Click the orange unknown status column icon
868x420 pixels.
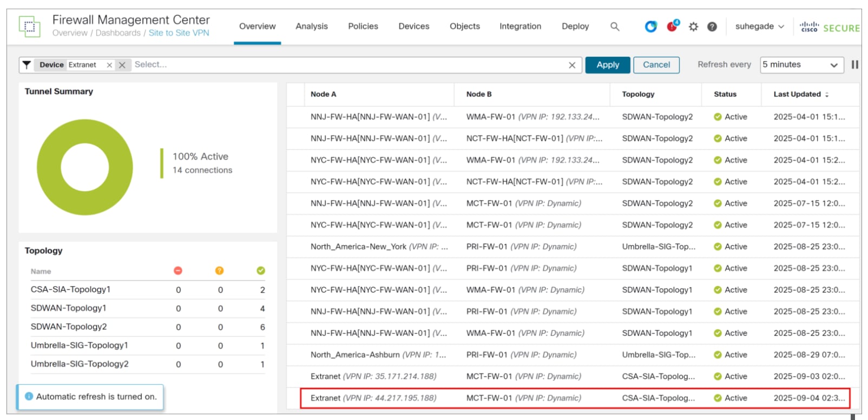219,271
